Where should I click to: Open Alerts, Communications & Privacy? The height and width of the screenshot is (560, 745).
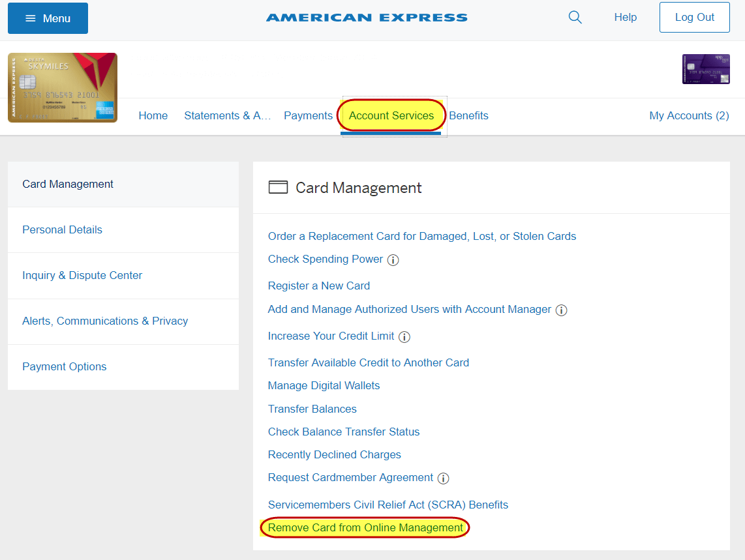pos(123,321)
